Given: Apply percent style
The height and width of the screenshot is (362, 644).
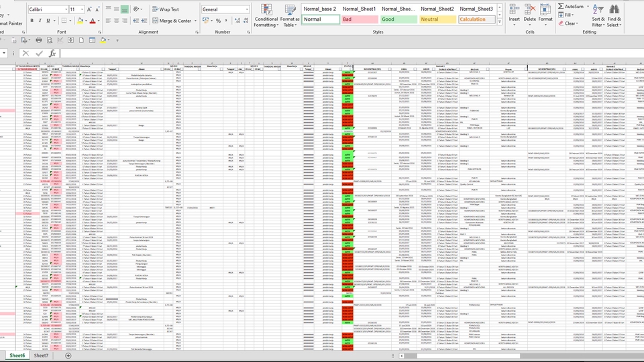Looking at the screenshot, I should click(218, 21).
